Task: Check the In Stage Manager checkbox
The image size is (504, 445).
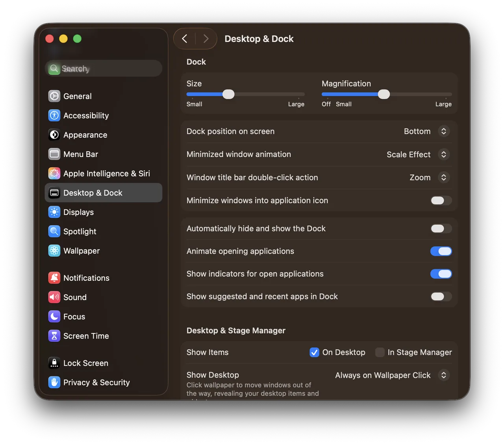Action: coord(380,352)
